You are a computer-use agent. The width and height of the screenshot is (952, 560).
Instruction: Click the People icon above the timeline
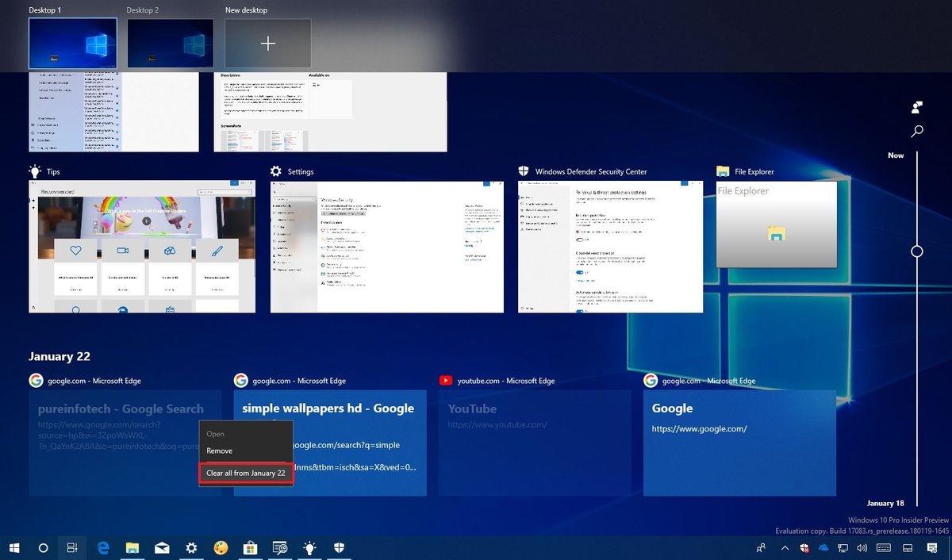[916, 107]
